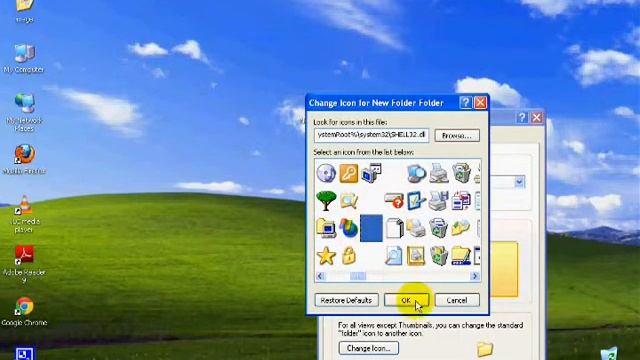640x360 pixels.
Task: Click the icon file path input field
Action: 371,135
